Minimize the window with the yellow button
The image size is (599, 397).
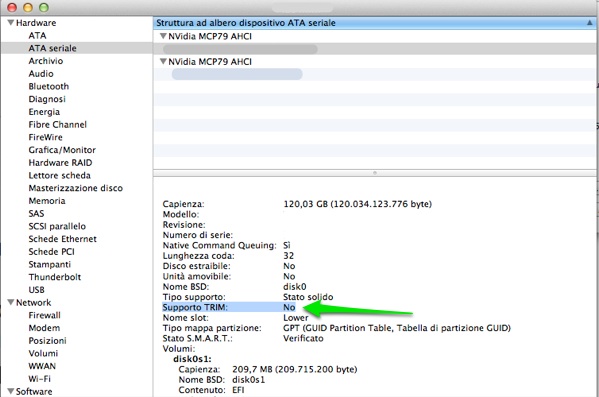point(28,7)
